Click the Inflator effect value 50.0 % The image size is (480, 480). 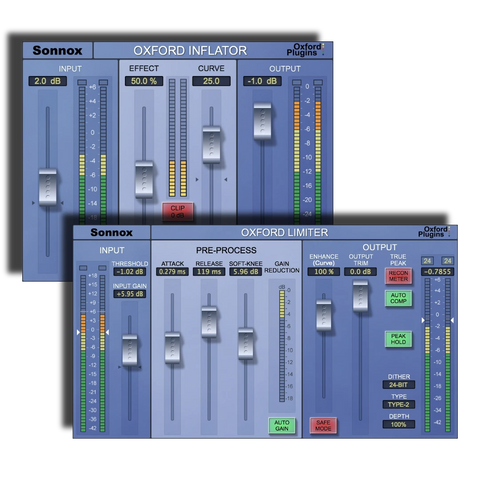(144, 81)
